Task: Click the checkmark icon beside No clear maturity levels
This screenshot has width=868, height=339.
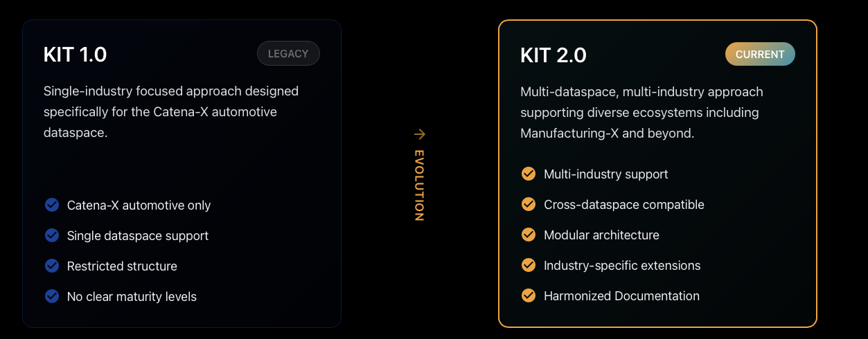Action: point(52,296)
